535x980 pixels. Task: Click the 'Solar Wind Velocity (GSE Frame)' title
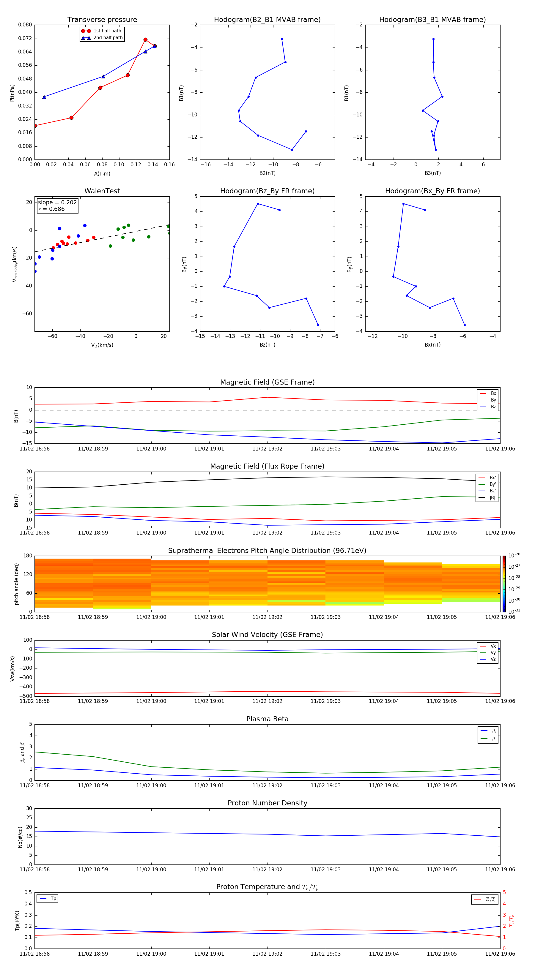tap(267, 635)
